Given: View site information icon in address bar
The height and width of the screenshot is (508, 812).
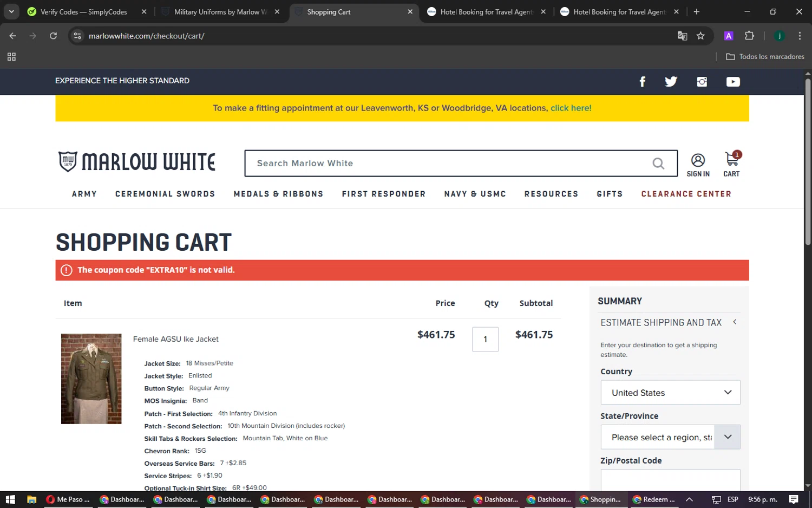Looking at the screenshot, I should (x=77, y=36).
